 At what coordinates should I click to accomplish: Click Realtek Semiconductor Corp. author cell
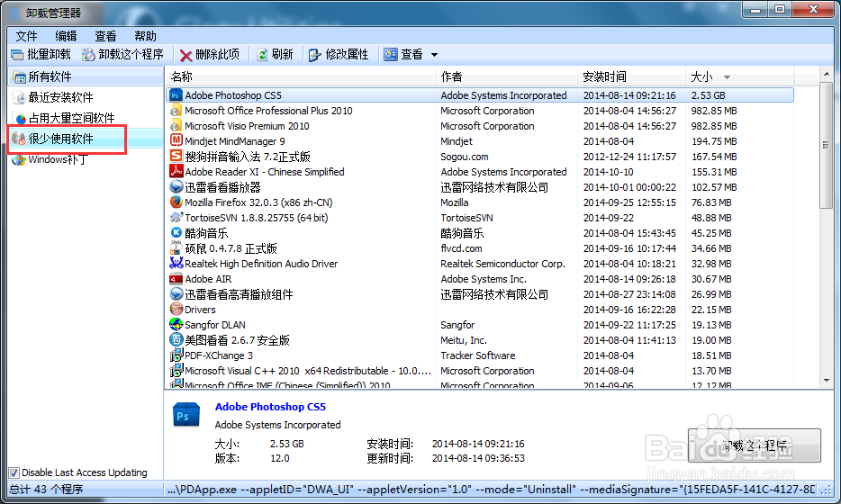502,264
